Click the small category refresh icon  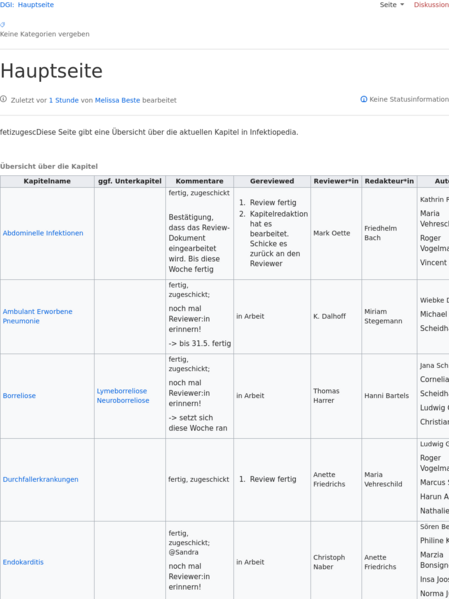click(3, 24)
